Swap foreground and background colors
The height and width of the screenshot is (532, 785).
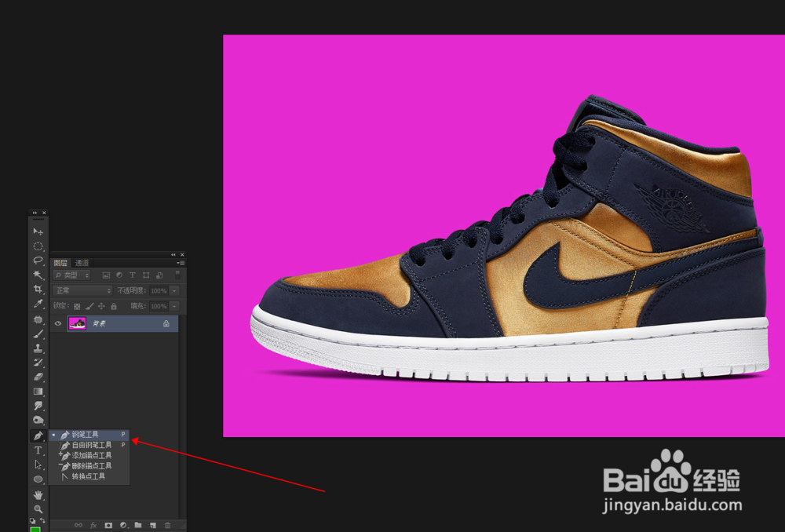pyautogui.click(x=42, y=520)
